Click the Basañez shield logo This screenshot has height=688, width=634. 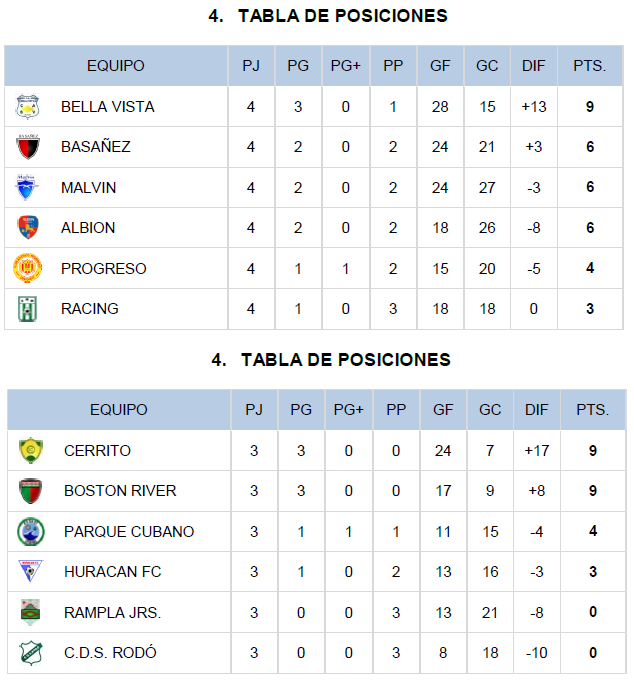pos(28,147)
